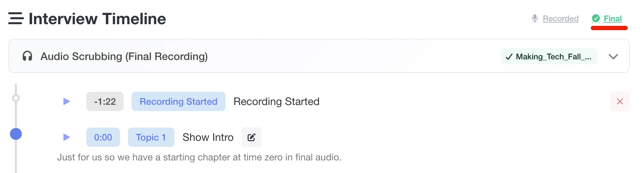The height and width of the screenshot is (173, 644).
Task: Click the green checkmark icon beside Final
Action: (596, 19)
